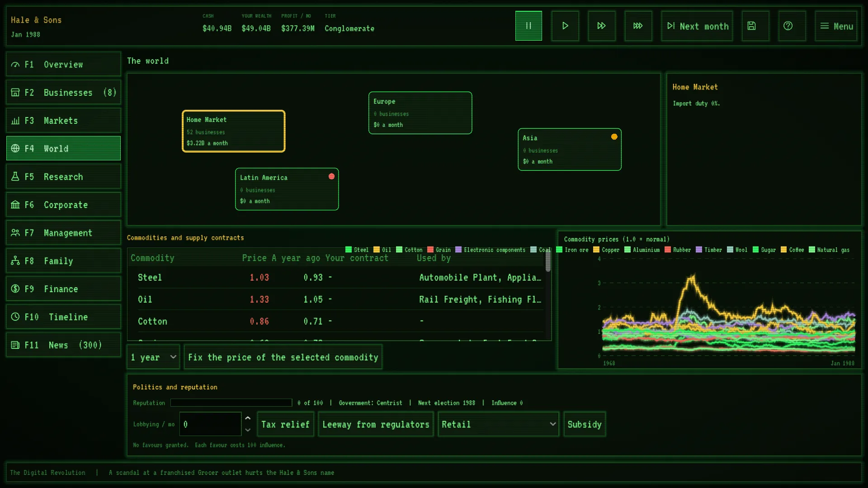868x488 pixels.
Task: Select the Home Market region card
Action: pyautogui.click(x=233, y=131)
